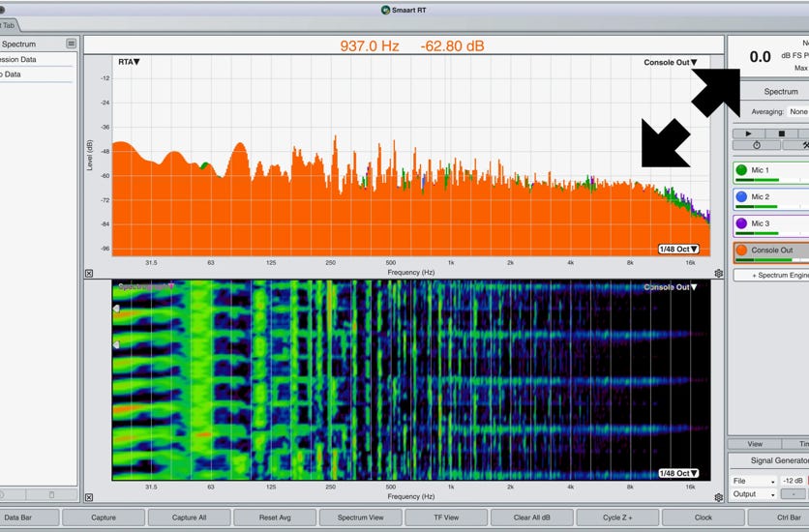Open spectrograph settings gear at bottom right
Screen dimensions: 809x532
click(718, 498)
